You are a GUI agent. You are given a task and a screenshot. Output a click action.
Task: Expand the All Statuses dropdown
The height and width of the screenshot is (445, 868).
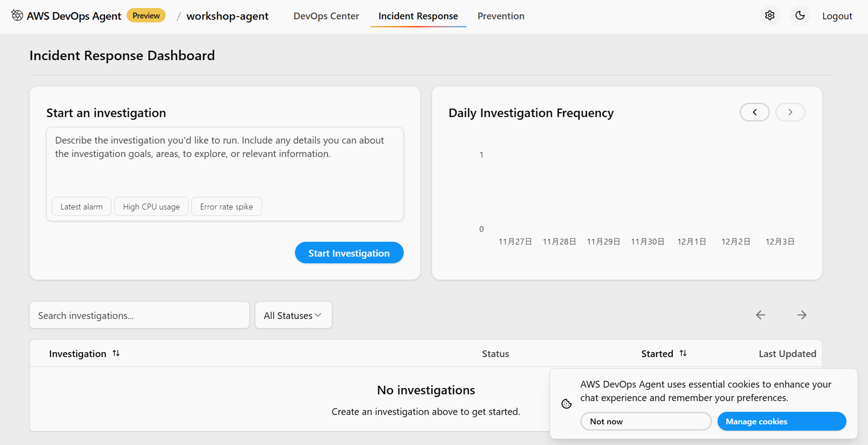(293, 315)
